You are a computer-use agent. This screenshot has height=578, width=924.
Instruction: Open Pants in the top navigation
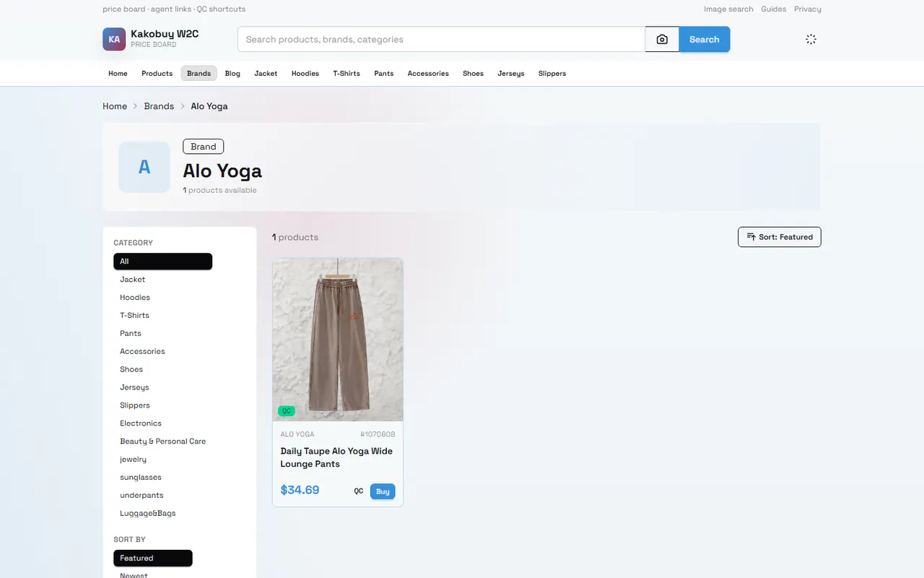384,73
